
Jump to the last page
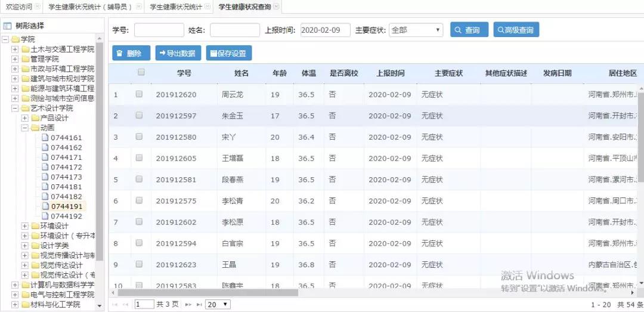tap(198, 304)
